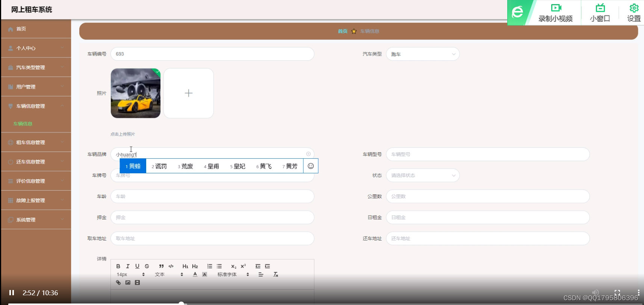Insert a hyperlink in the details editor
The height and width of the screenshot is (305, 644).
point(118,283)
